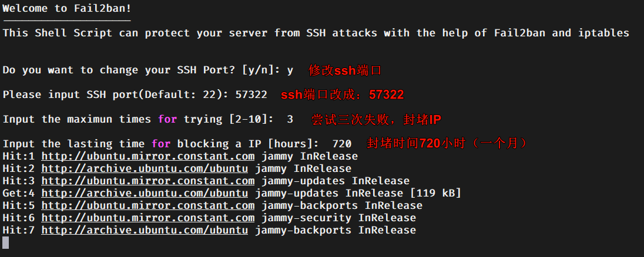Click the entered SSH port value 57322

coord(251,94)
